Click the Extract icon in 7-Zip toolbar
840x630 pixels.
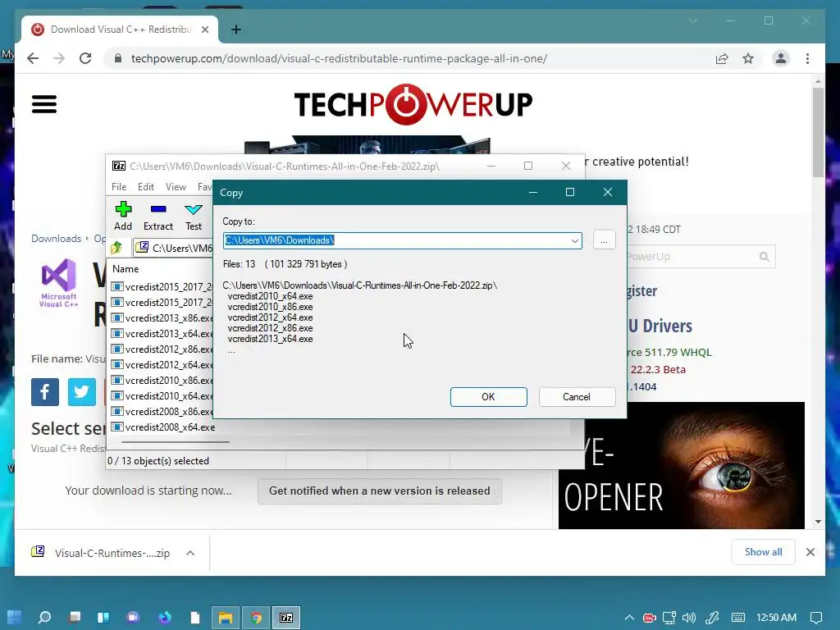(158, 216)
